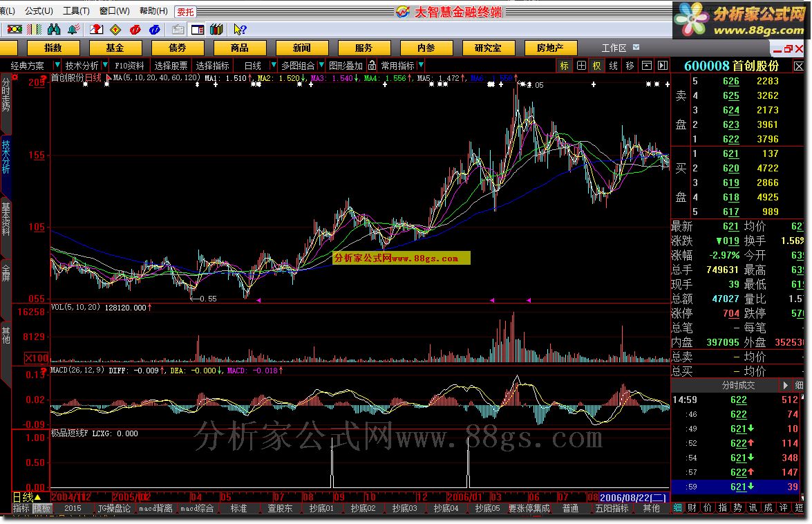Click the cursor help question icon
The image size is (812, 524).
point(240,30)
